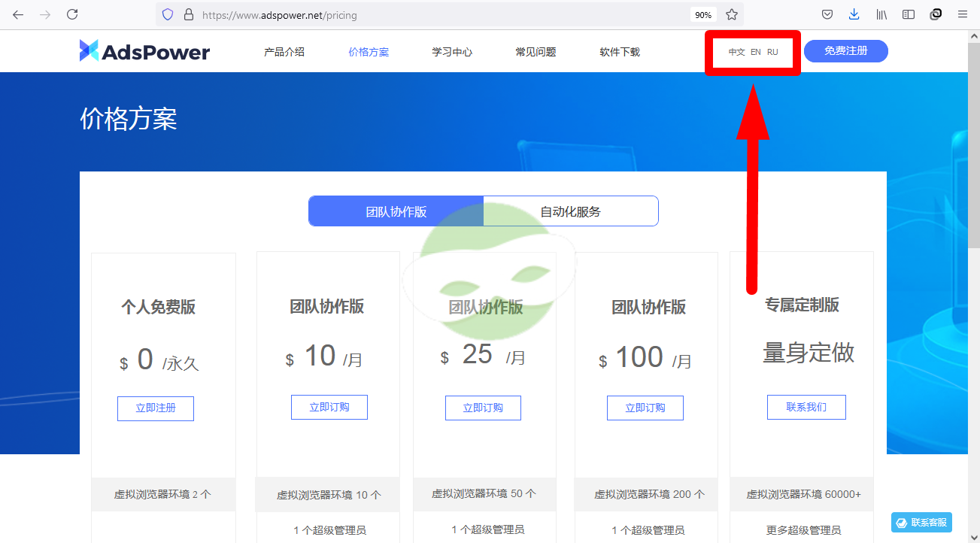Switch language to 中文
The image size is (980, 543).
point(736,53)
